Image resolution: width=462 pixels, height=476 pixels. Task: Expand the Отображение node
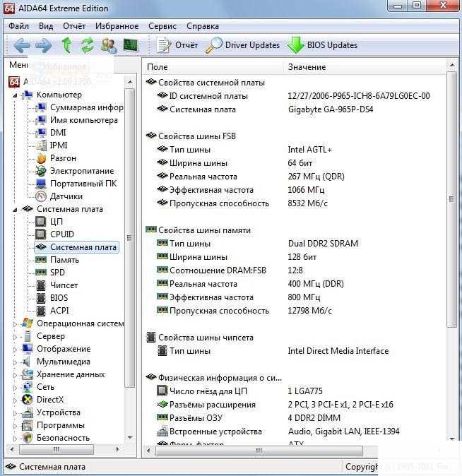(15, 350)
